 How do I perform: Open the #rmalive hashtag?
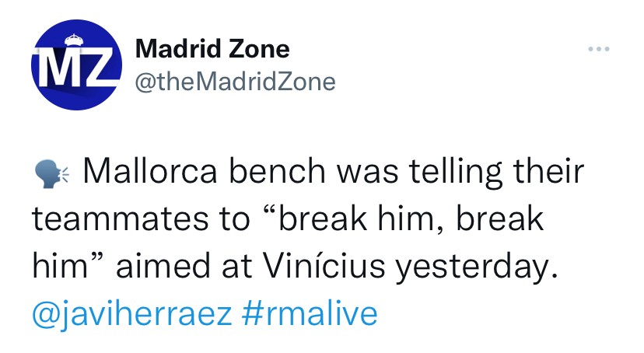click(310, 313)
